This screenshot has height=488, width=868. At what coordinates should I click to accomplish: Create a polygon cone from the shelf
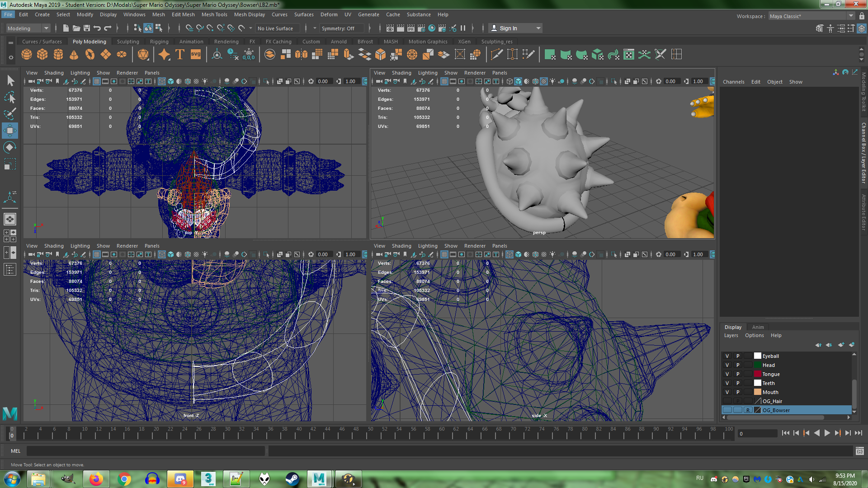click(74, 55)
